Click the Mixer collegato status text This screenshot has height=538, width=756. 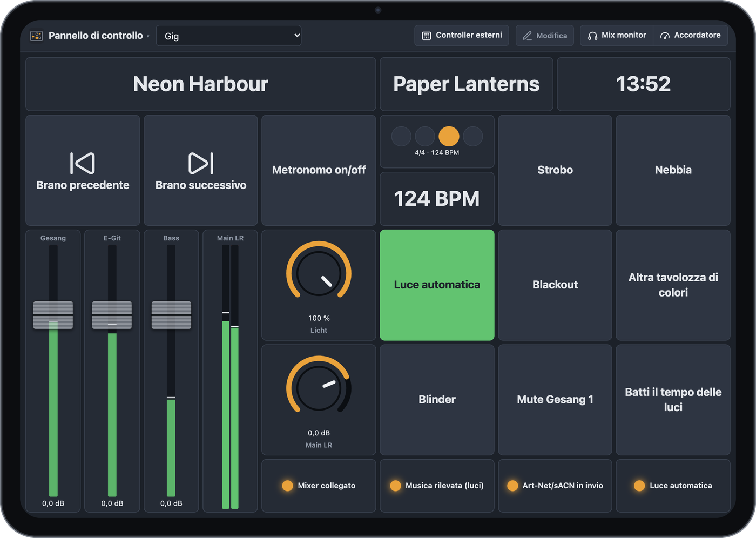click(x=327, y=486)
